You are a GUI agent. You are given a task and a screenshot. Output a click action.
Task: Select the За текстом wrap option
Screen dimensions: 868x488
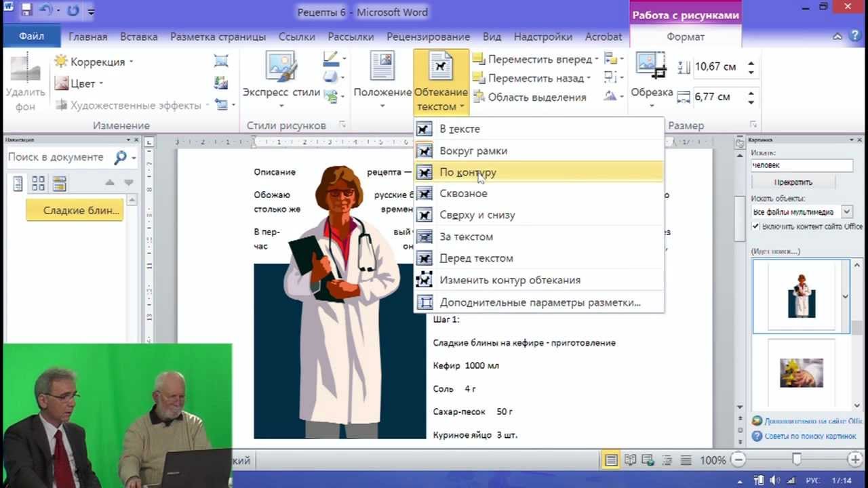coord(539,237)
